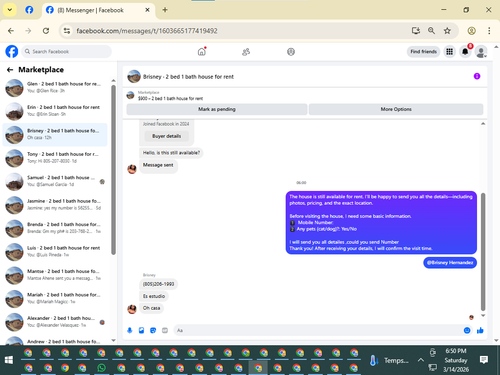Click Brisney's avatar in chat header
500x375 pixels.
pyautogui.click(x=134, y=76)
